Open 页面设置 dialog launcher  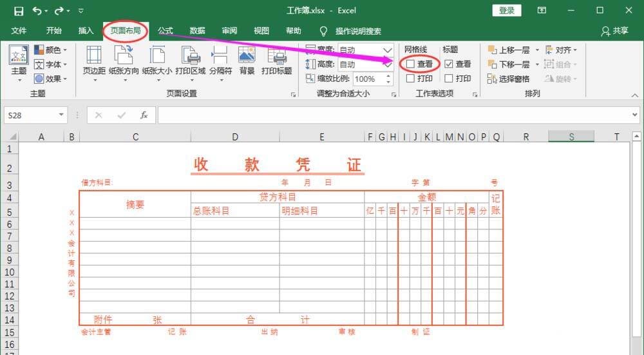click(293, 95)
